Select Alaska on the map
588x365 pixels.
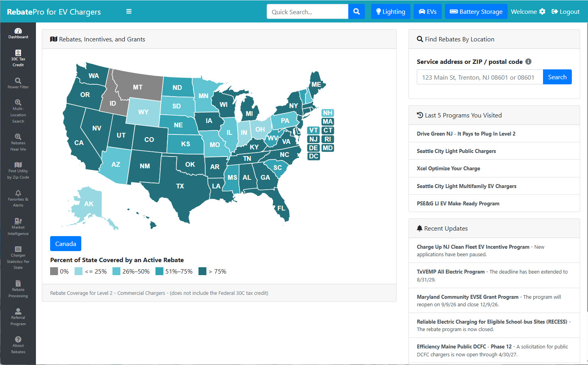tap(89, 204)
